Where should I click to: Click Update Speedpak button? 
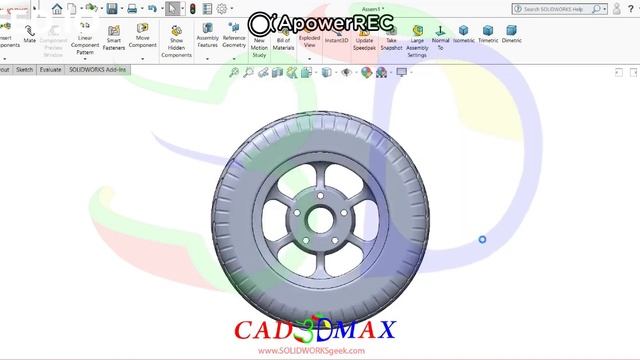(364, 39)
